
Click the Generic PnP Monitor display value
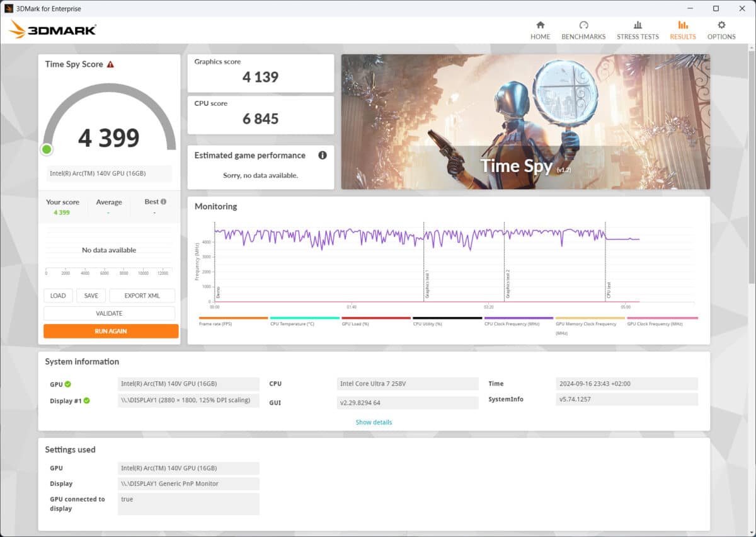click(x=188, y=484)
